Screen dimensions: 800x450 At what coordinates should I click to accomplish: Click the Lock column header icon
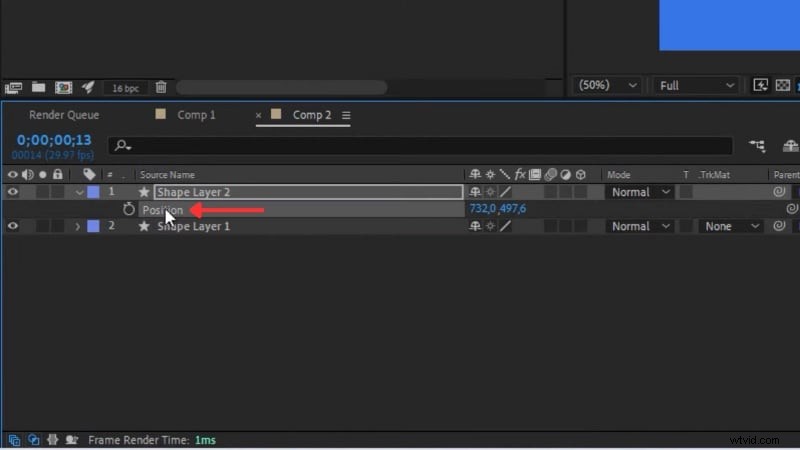[x=58, y=174]
